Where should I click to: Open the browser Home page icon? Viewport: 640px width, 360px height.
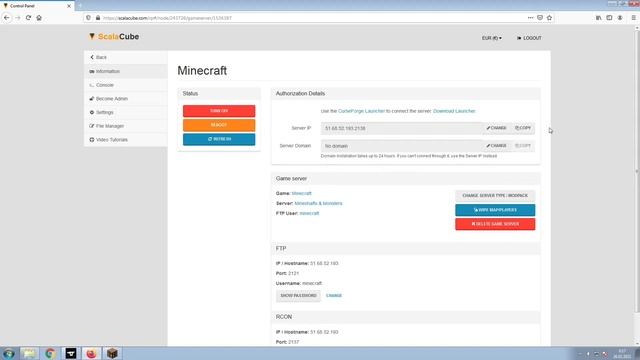(x=39, y=18)
